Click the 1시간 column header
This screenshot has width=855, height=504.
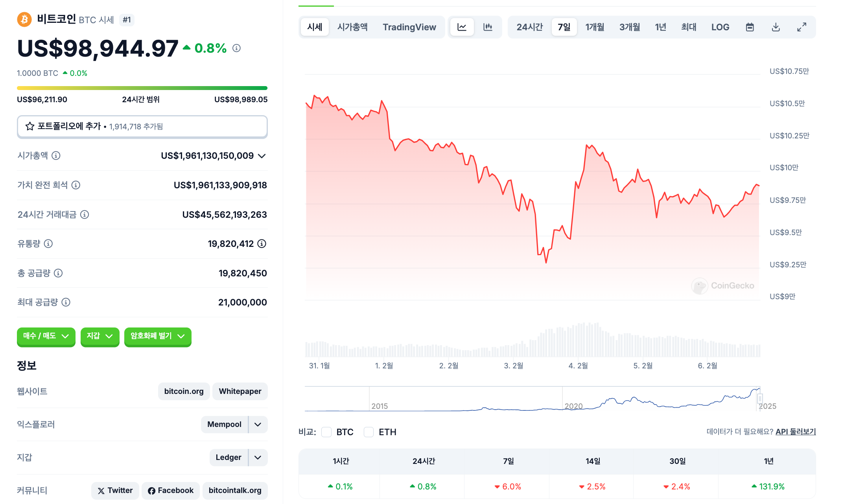[341, 461]
